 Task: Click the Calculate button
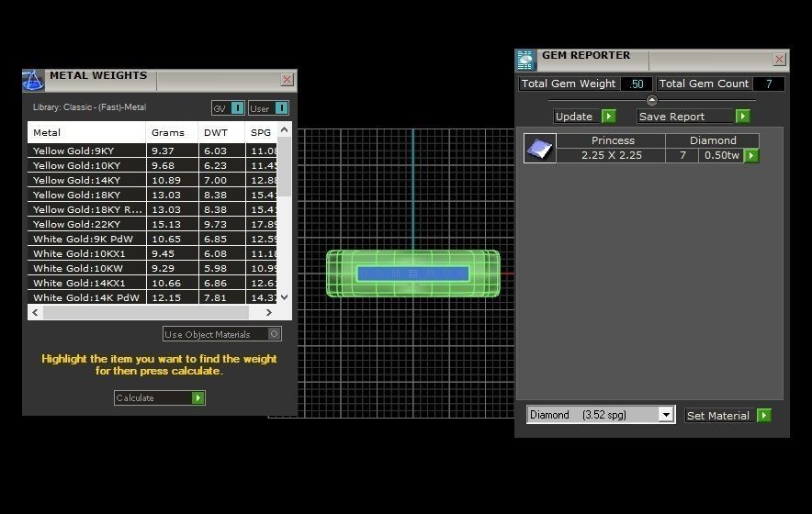160,397
